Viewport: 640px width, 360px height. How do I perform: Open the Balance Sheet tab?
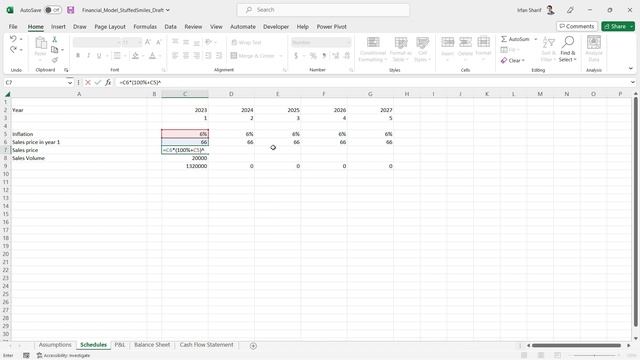pyautogui.click(x=152, y=345)
